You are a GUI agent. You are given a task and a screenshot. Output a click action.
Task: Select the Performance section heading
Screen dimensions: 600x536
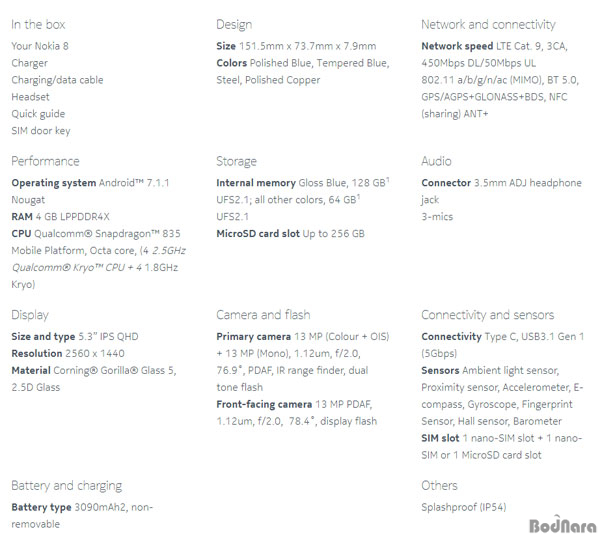click(x=45, y=161)
